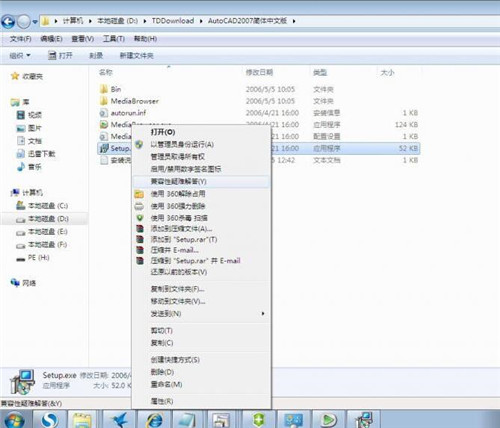Screen dimensions: 500x428
Task: Select the autorun.inf file
Action: click(123, 113)
